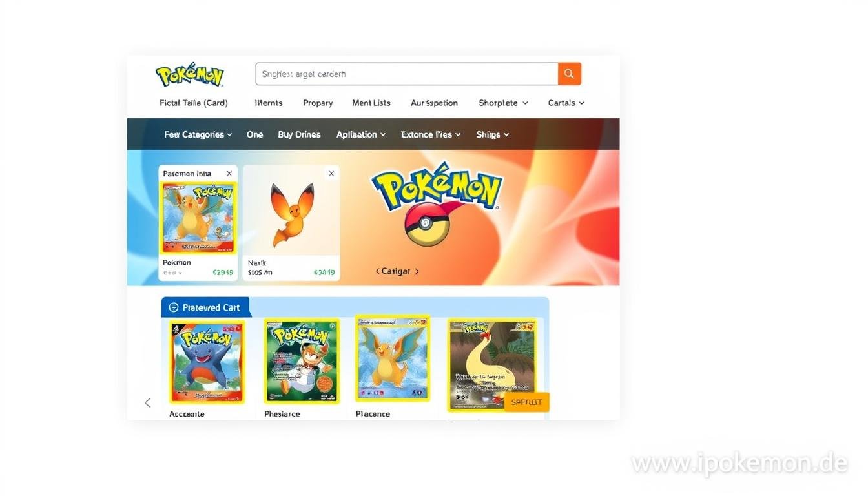Click the orange search magnifier icon

[x=569, y=74]
